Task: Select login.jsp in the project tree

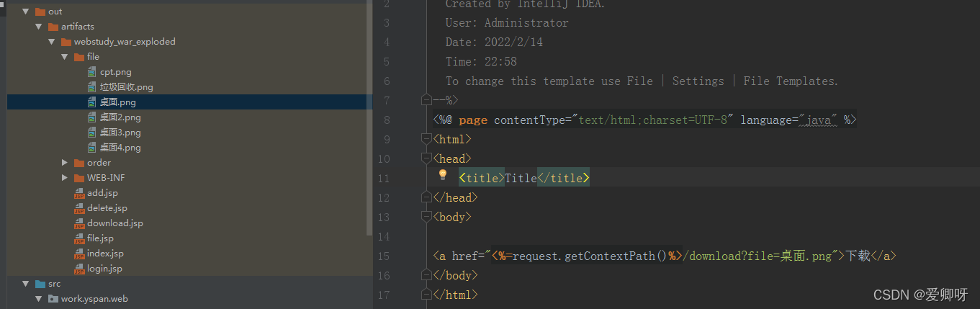Action: [x=104, y=269]
